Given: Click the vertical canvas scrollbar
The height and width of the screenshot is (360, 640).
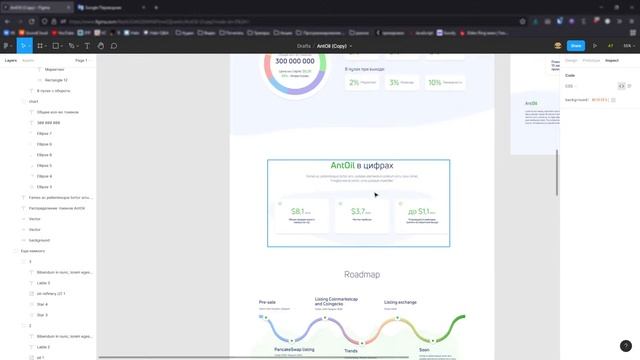Looking at the screenshot, I should pos(557,172).
